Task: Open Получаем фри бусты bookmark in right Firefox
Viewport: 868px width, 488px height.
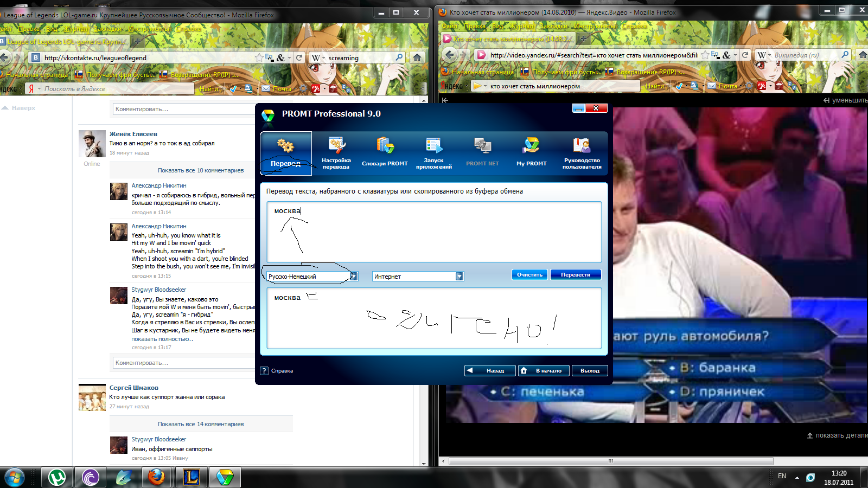Action: [561, 72]
